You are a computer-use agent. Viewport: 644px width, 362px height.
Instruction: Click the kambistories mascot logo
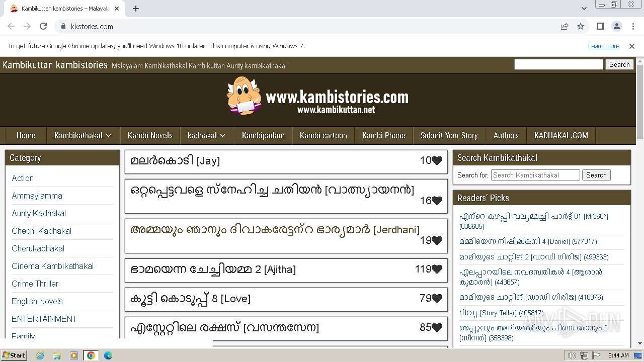[244, 96]
